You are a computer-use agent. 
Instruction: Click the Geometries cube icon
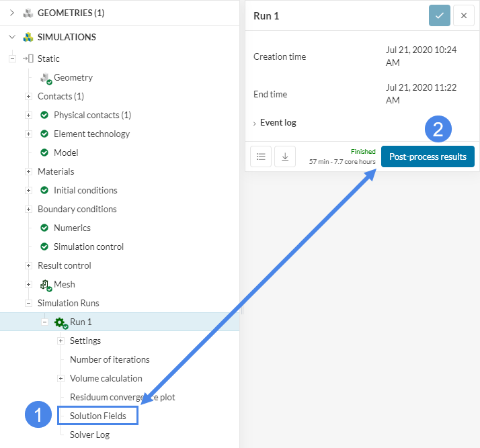coord(28,13)
